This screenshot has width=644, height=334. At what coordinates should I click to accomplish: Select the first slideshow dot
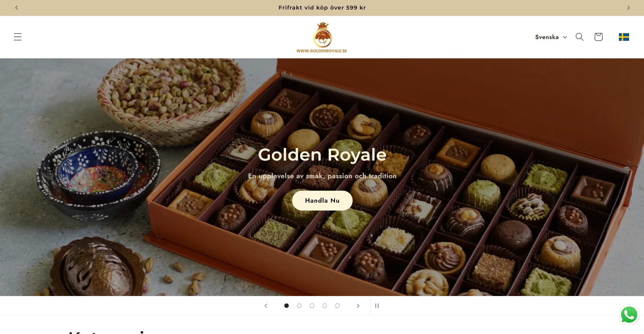[x=286, y=305]
